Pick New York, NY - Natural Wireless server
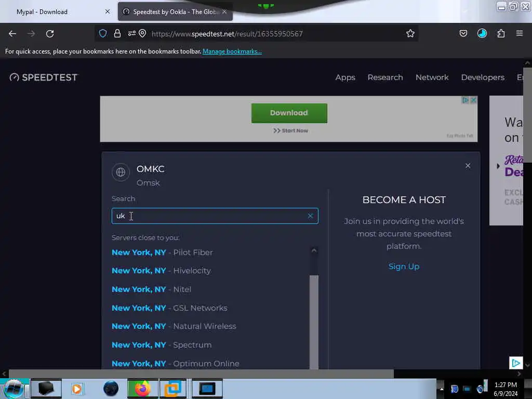This screenshot has height=399, width=532. (174, 326)
